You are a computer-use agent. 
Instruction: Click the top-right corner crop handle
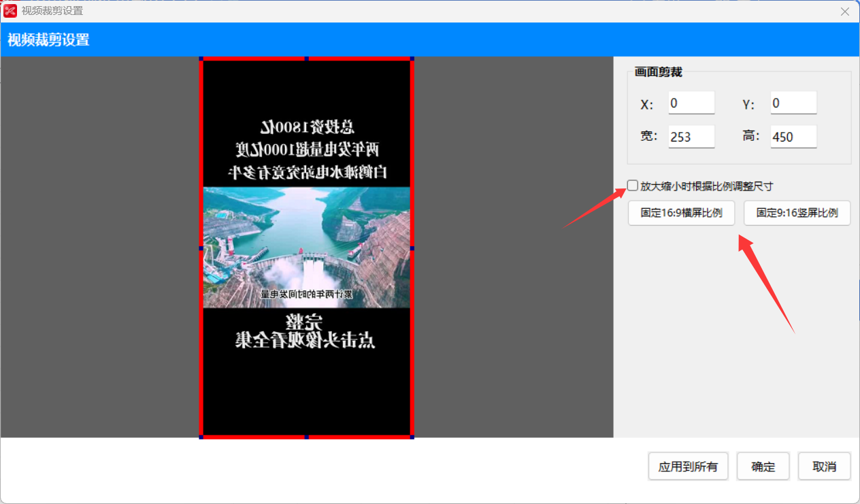(412, 60)
